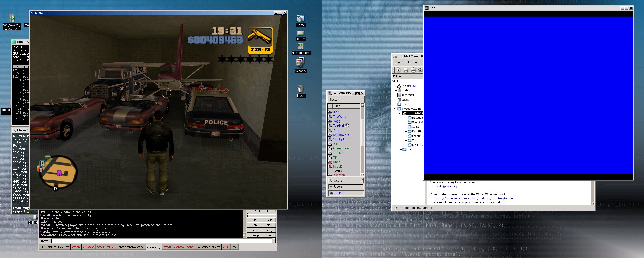Screen dimensions: 644x258
Task: Click the KDE Mail Client title bar icon
Action: click(x=395, y=56)
